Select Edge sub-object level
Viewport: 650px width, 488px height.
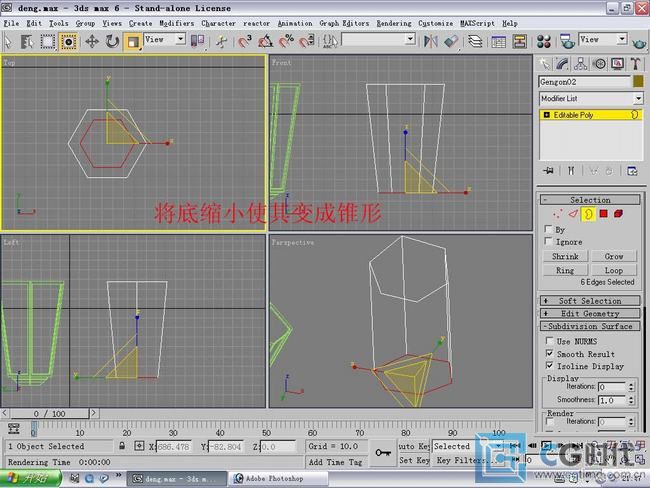[x=573, y=214]
